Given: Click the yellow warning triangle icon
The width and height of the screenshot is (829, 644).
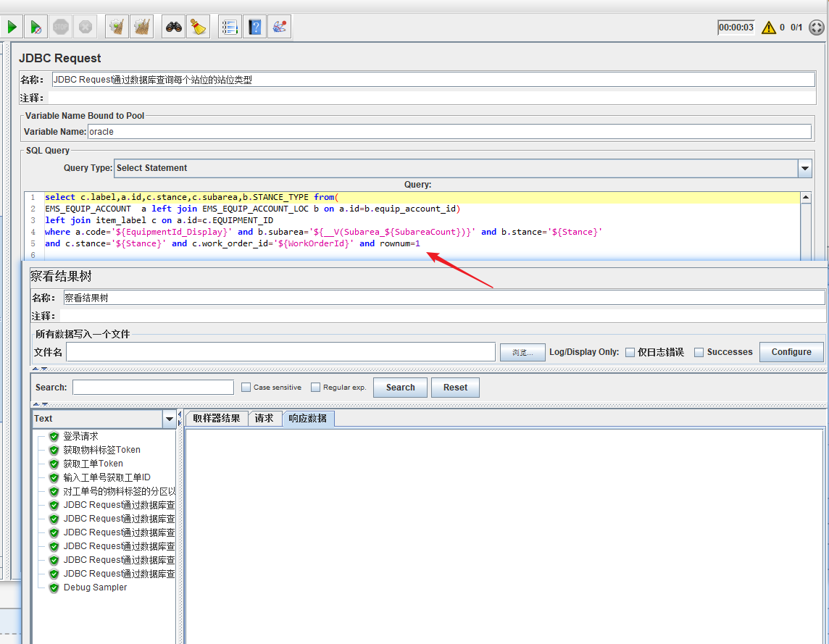Looking at the screenshot, I should (x=768, y=27).
